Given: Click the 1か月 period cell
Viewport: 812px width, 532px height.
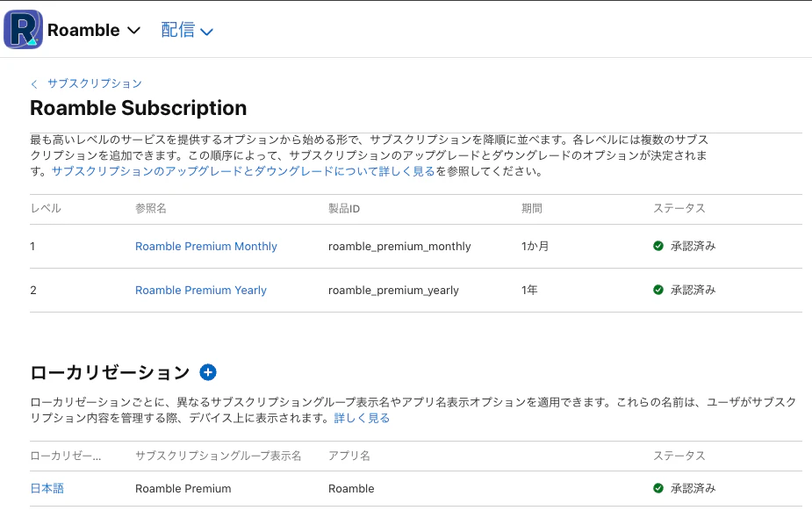Looking at the screenshot, I should point(535,246).
